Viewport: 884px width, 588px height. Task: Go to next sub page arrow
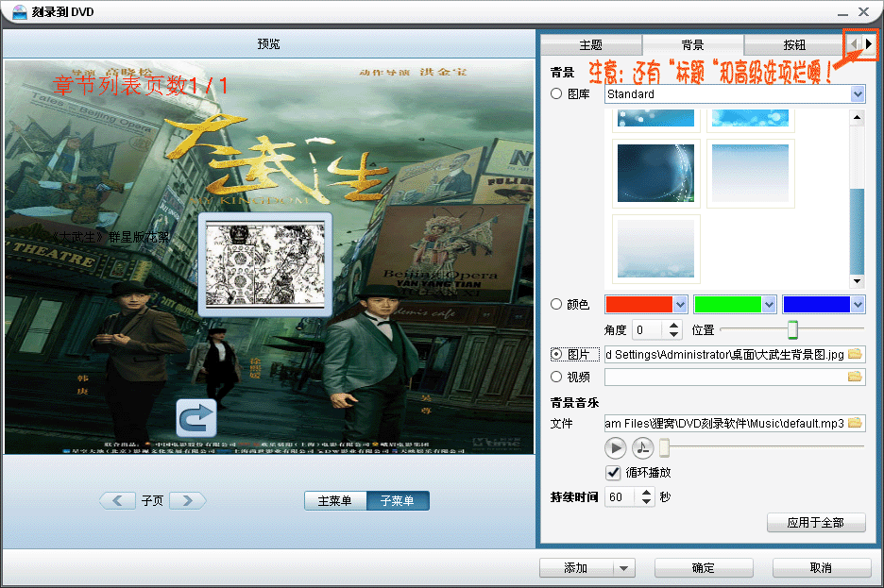click(x=188, y=501)
